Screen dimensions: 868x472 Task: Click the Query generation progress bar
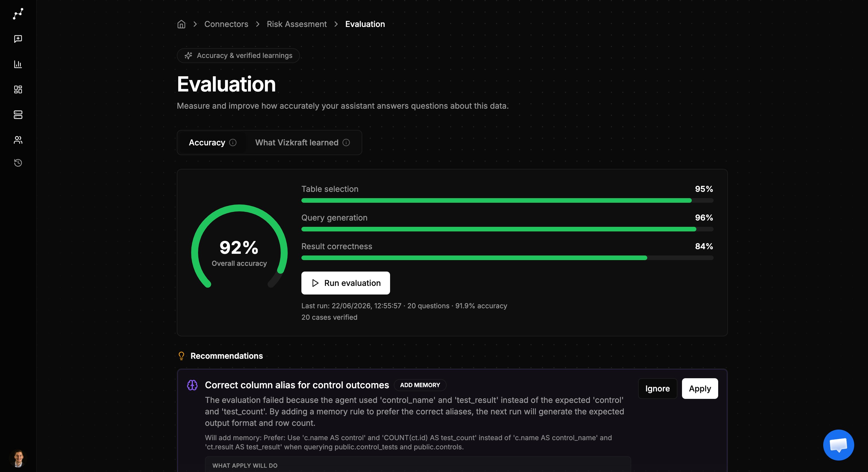[x=507, y=229]
